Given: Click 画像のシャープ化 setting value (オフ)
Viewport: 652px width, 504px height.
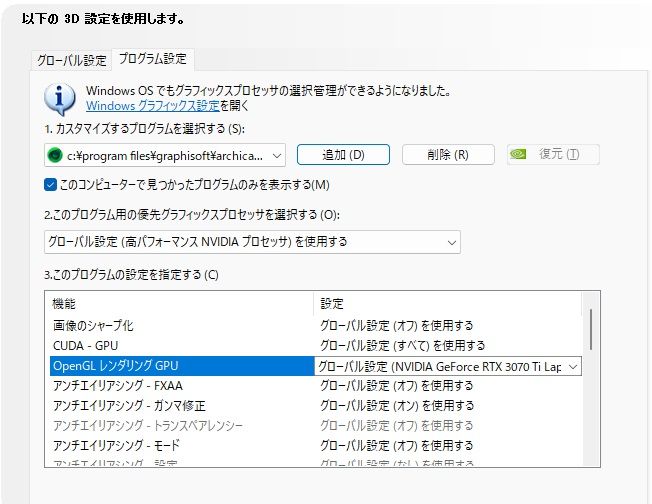Looking at the screenshot, I should coord(397,326).
